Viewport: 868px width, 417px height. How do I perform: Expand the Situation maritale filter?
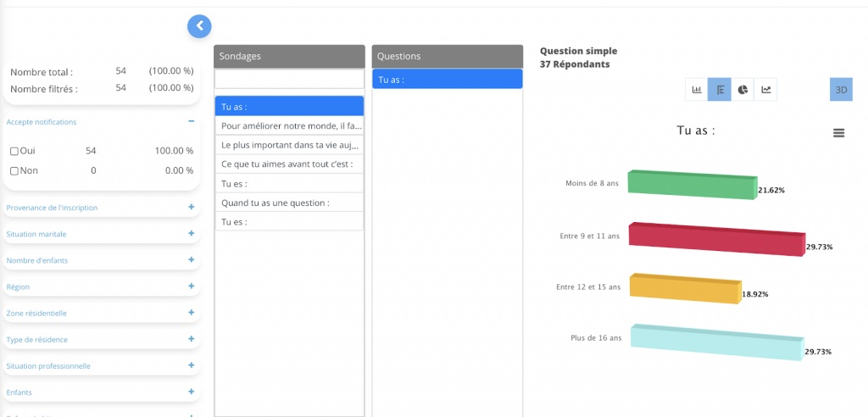click(x=192, y=233)
